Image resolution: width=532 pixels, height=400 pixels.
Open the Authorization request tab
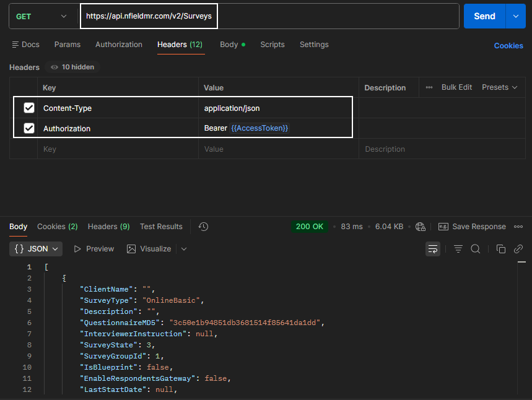(119, 45)
